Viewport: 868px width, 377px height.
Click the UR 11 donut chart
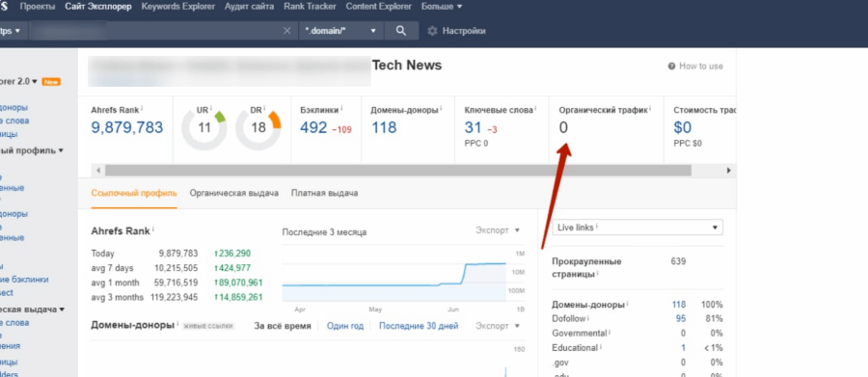204,128
